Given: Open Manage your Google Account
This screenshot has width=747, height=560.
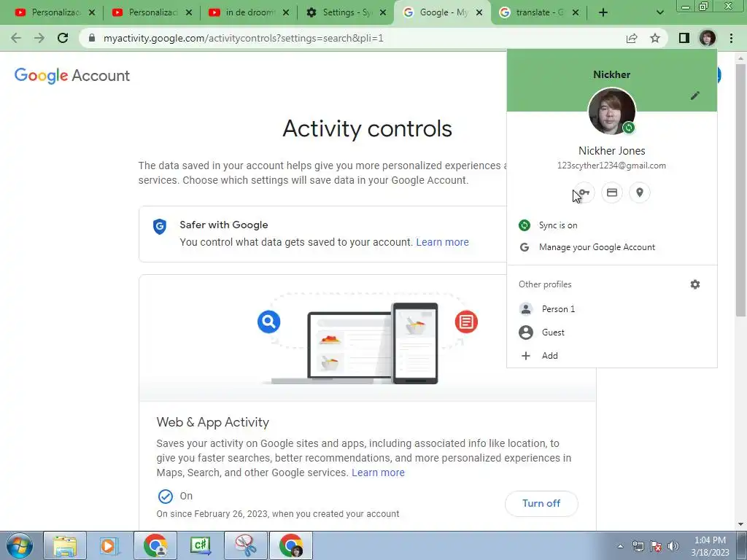Looking at the screenshot, I should pos(612,247).
